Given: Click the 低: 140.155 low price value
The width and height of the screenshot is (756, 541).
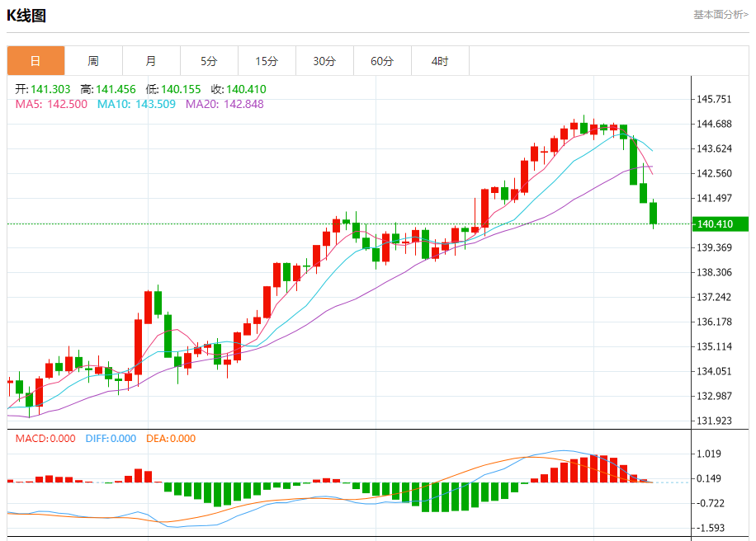Looking at the screenshot, I should tap(173, 89).
